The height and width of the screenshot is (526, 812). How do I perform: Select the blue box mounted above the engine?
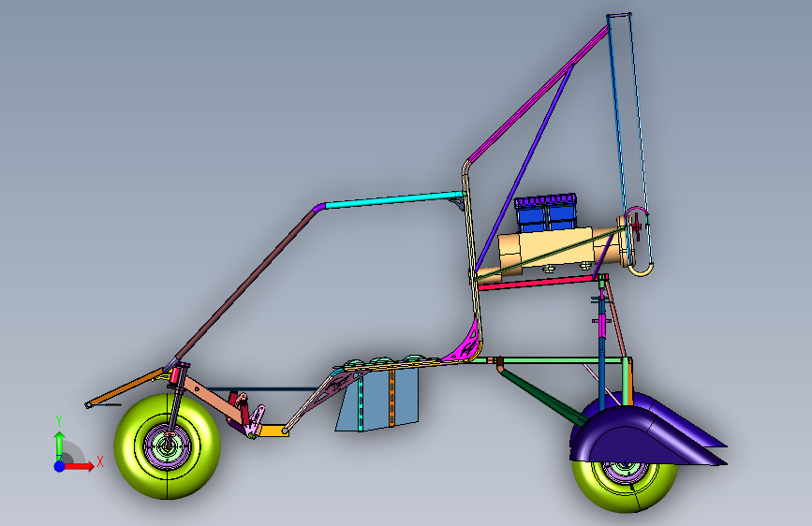546,213
